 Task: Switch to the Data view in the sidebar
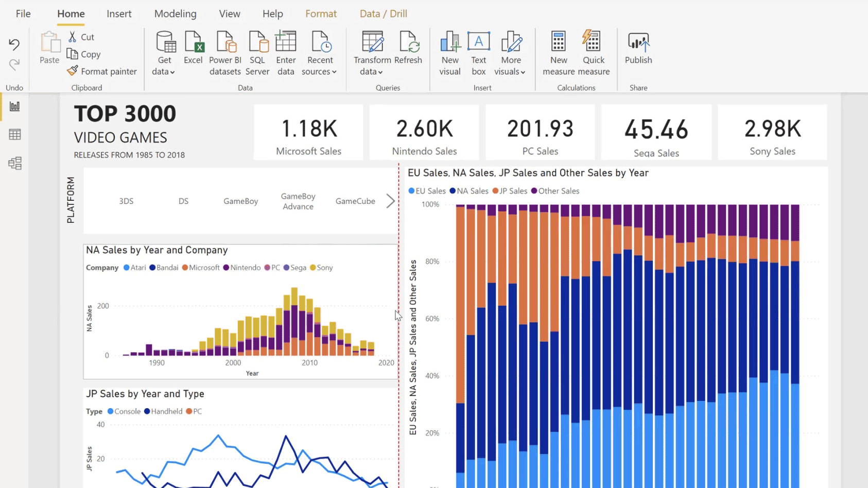click(14, 134)
